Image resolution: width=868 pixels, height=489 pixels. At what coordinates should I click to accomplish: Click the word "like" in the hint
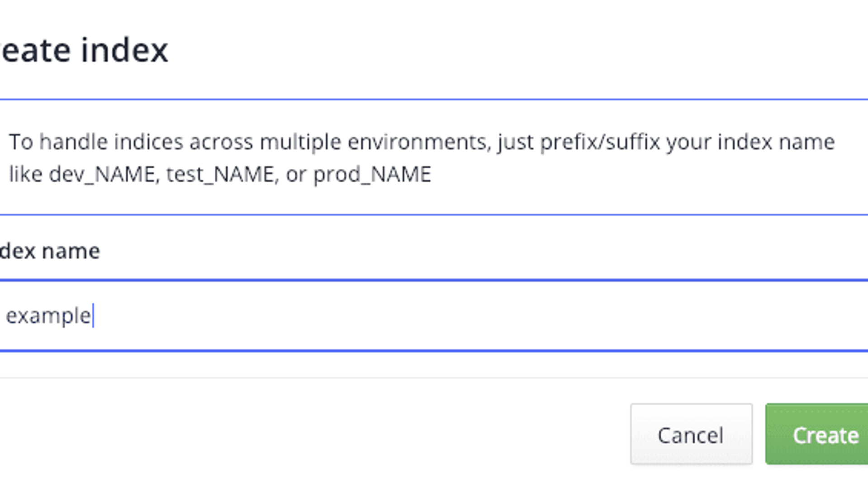tap(26, 174)
